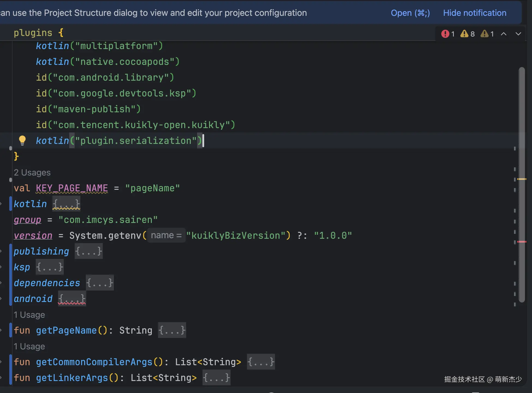Expand the folded publishing block

[89, 251]
